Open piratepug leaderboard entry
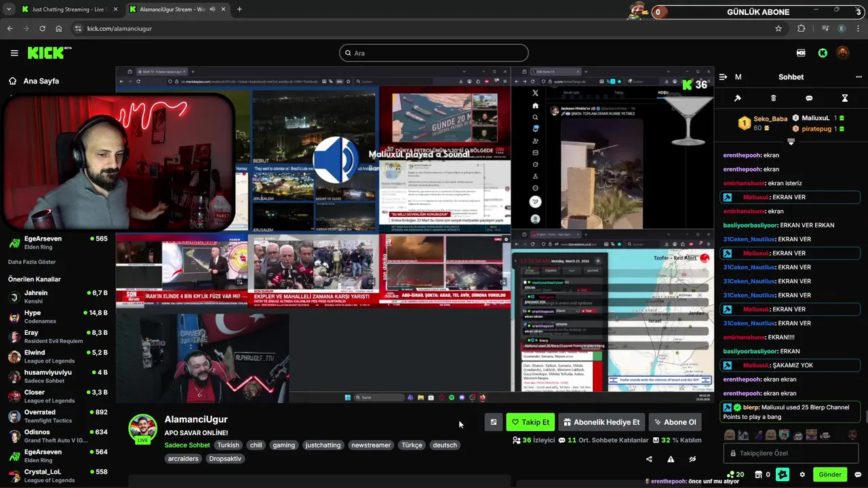Screen dimensions: 868x488 point(818,128)
